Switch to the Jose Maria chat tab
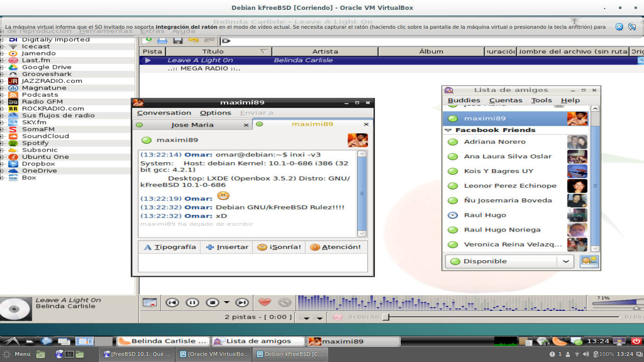The image size is (644, 362). 192,125
